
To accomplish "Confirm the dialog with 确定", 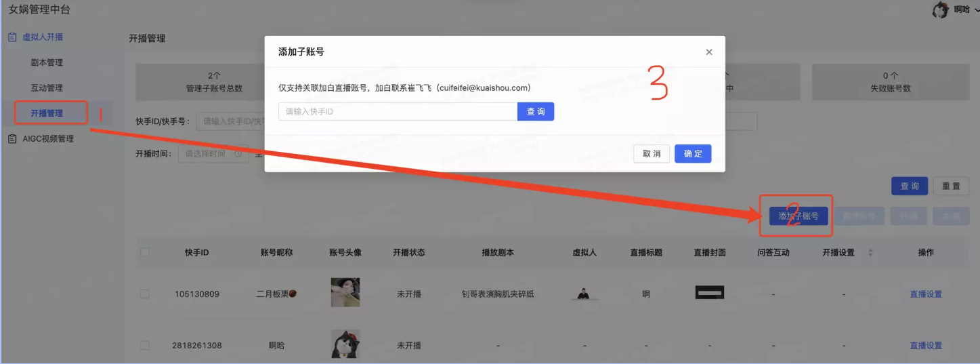I will click(693, 153).
